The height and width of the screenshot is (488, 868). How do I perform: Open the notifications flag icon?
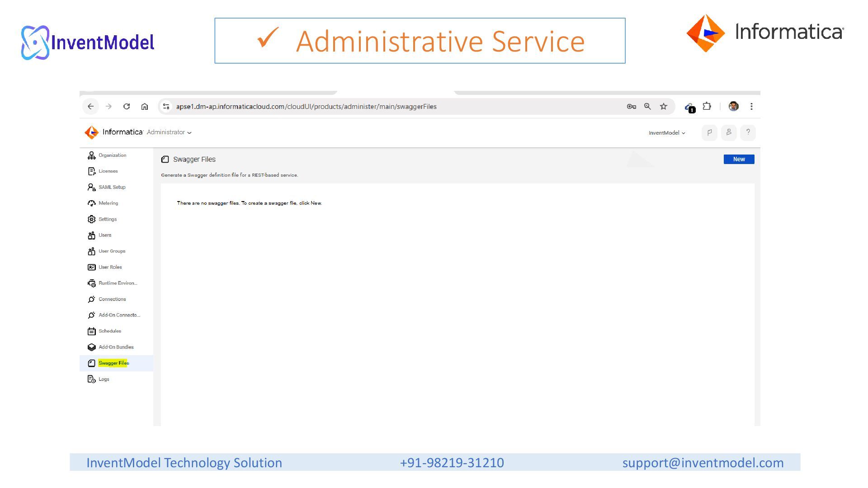[709, 133]
